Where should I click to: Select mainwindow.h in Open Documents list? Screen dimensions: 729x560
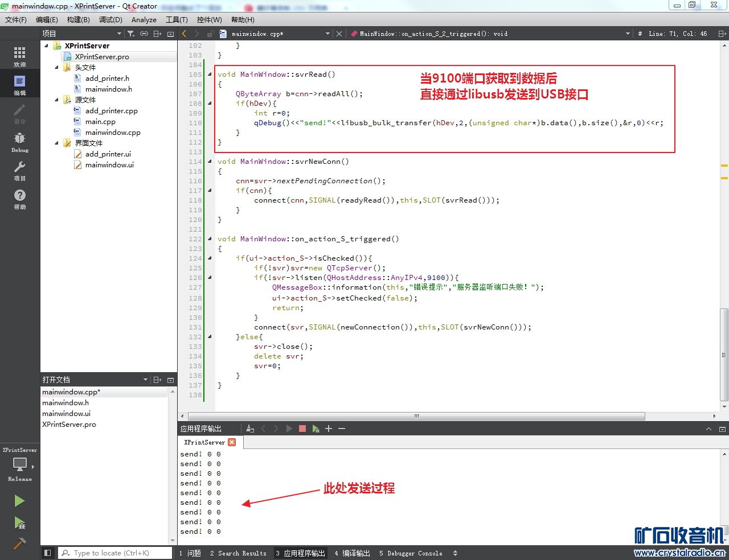(65, 402)
